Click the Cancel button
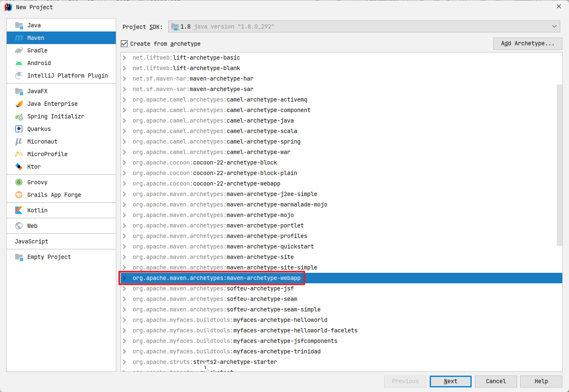This screenshot has height=392, width=569. 496,381
